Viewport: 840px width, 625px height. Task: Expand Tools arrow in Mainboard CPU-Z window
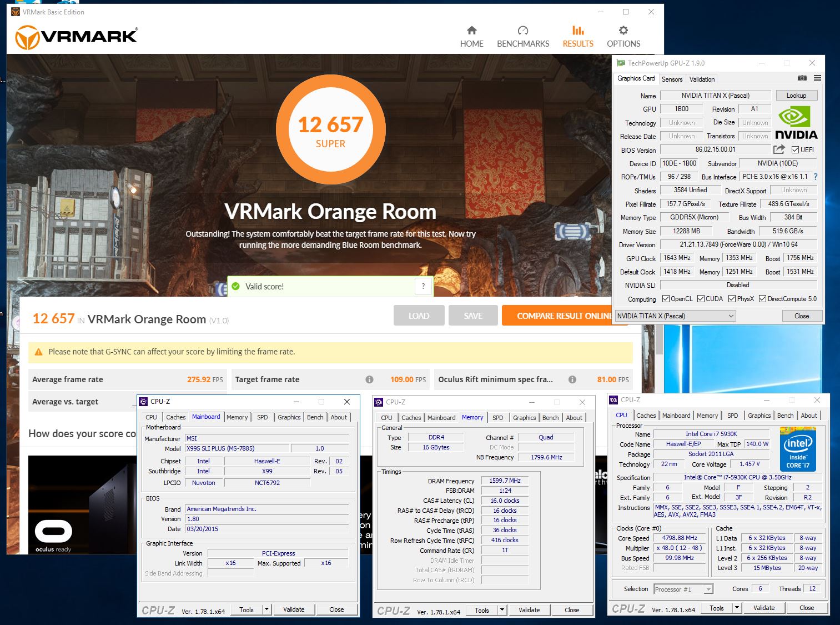tap(266, 609)
